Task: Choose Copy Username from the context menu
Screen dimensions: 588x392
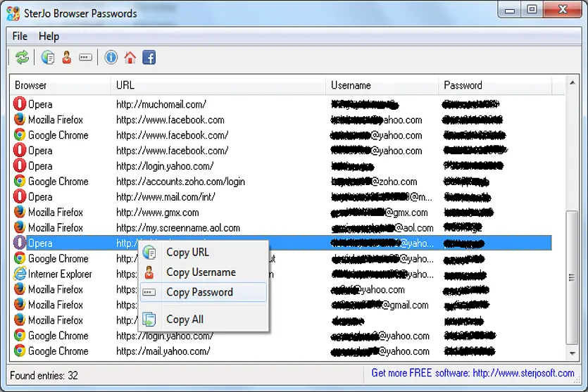Action: tap(204, 272)
